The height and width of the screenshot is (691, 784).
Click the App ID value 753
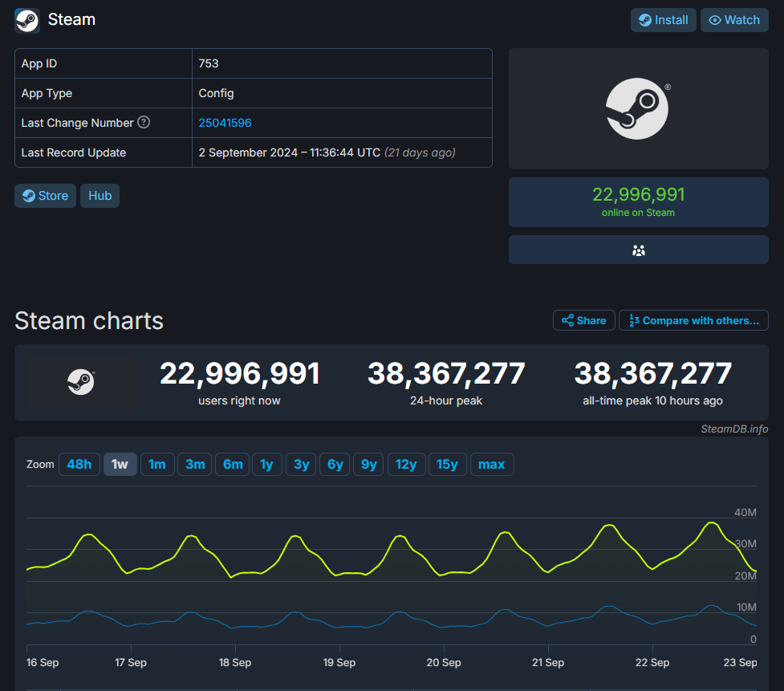click(209, 63)
